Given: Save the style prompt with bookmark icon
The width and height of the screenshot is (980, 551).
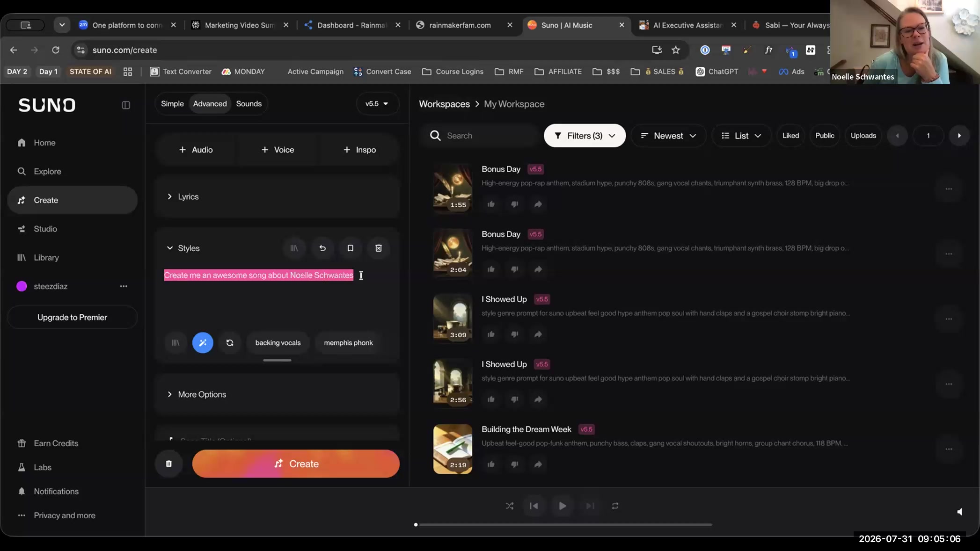Looking at the screenshot, I should 351,248.
